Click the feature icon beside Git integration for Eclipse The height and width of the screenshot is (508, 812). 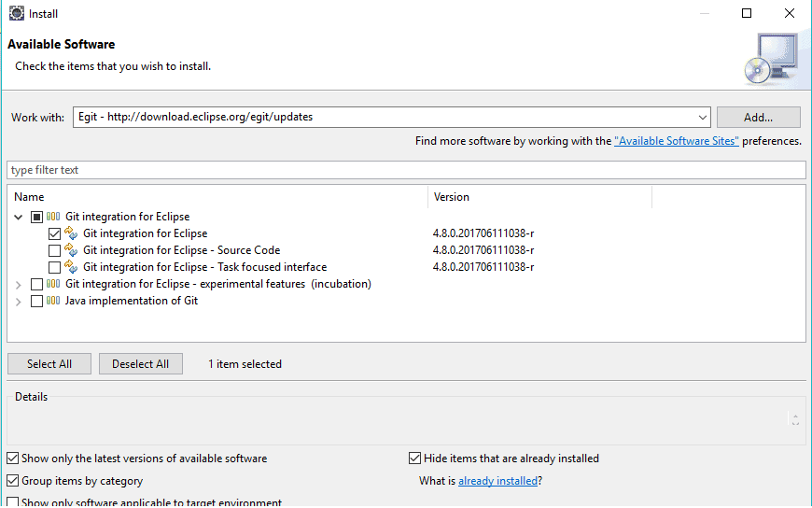71,233
